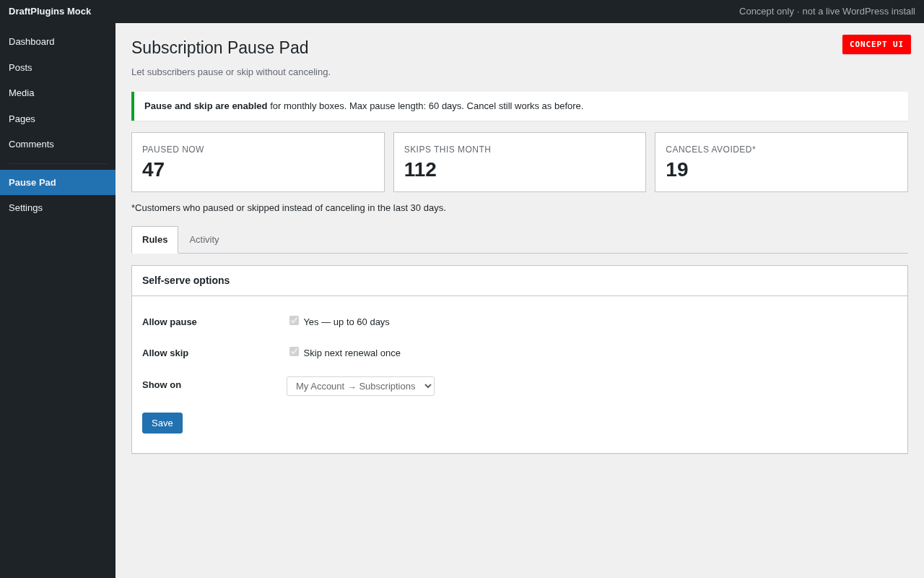The width and height of the screenshot is (924, 578).
Task: Click 'Yes — up to 60 days' text
Action: click(x=346, y=322)
